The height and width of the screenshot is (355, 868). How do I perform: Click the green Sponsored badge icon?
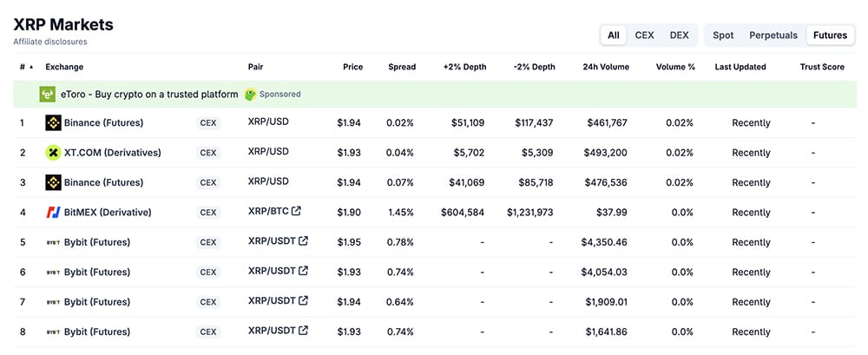[x=250, y=95]
